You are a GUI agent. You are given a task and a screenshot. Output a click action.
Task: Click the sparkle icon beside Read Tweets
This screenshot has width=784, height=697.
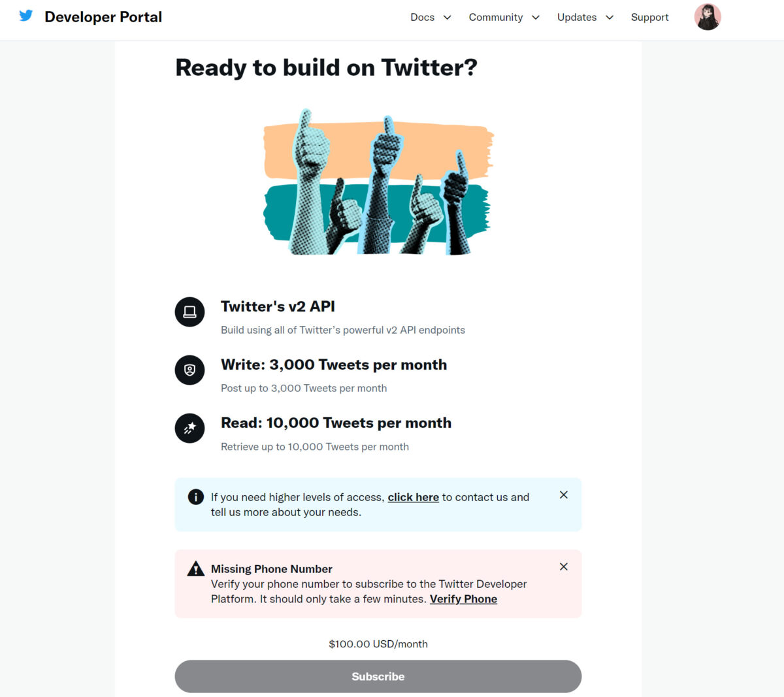[x=189, y=429]
